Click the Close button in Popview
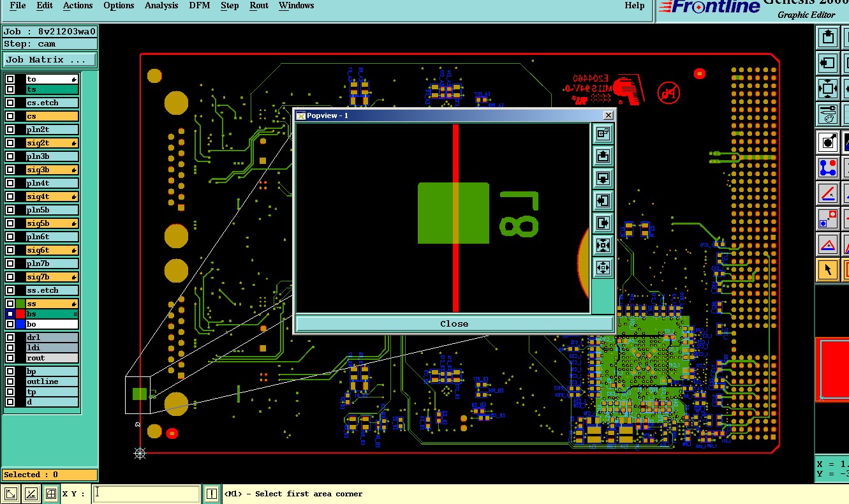The width and height of the screenshot is (849, 504). tap(454, 323)
